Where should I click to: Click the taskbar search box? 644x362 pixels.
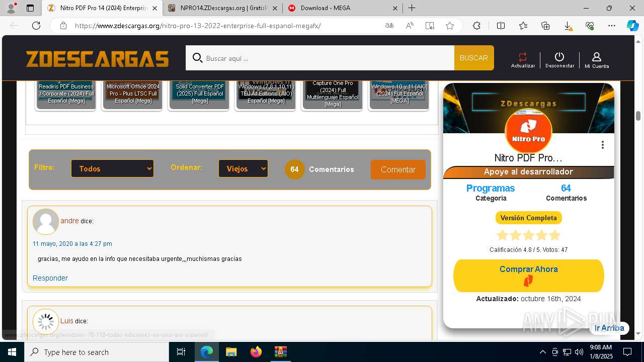[x=97, y=352]
